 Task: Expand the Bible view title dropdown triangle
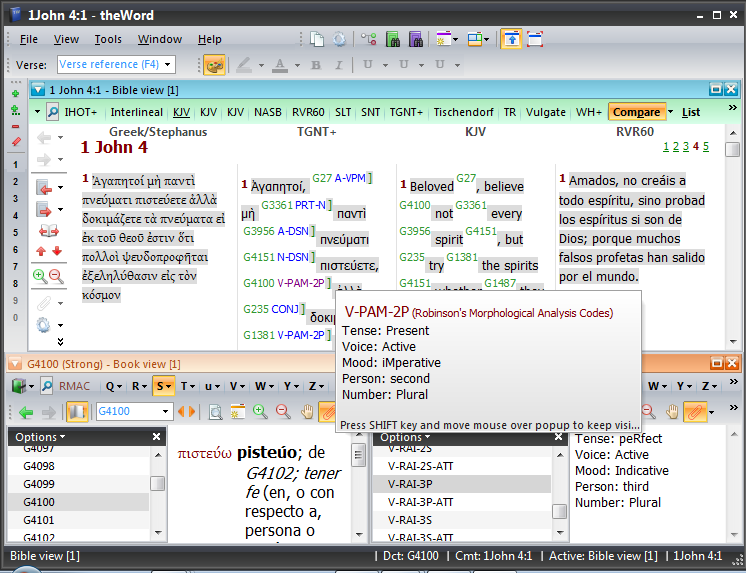38,89
